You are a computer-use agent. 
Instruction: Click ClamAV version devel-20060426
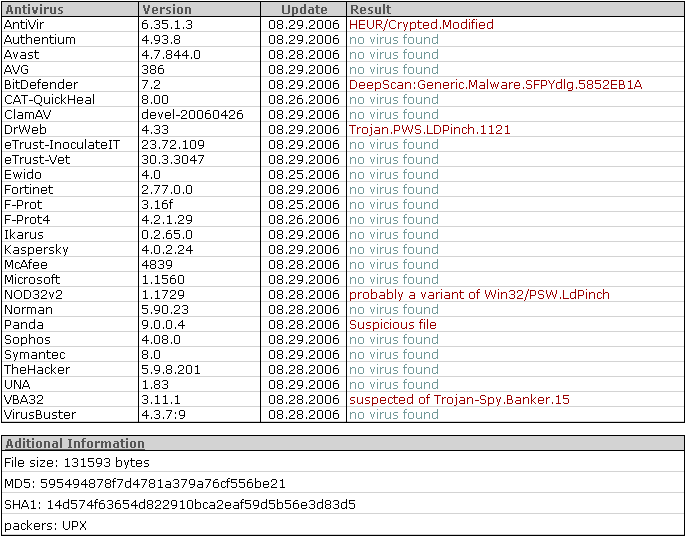click(x=192, y=114)
